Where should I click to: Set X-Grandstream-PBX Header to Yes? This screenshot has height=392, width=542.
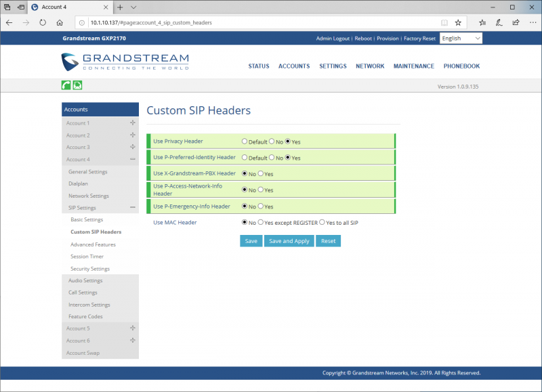(261, 173)
